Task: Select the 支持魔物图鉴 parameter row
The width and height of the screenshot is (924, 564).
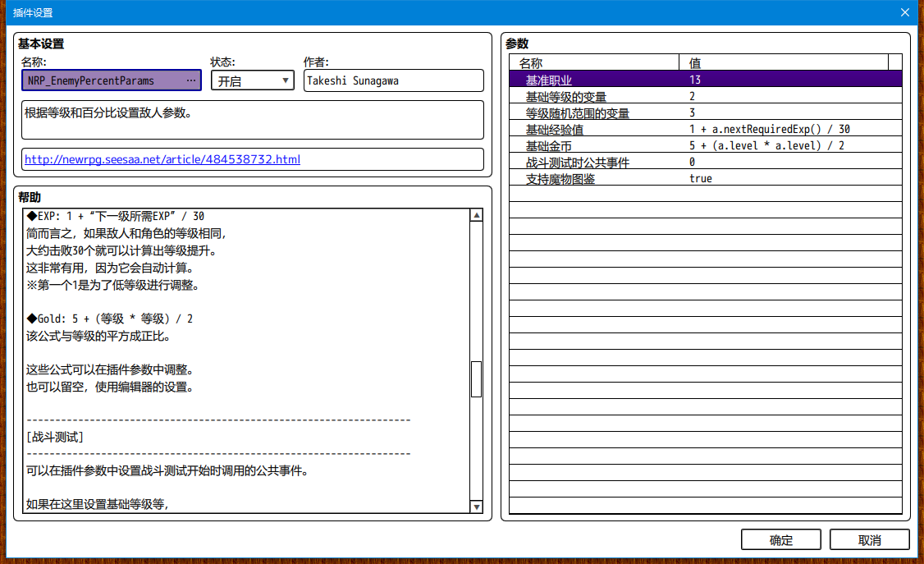Action: click(x=706, y=179)
